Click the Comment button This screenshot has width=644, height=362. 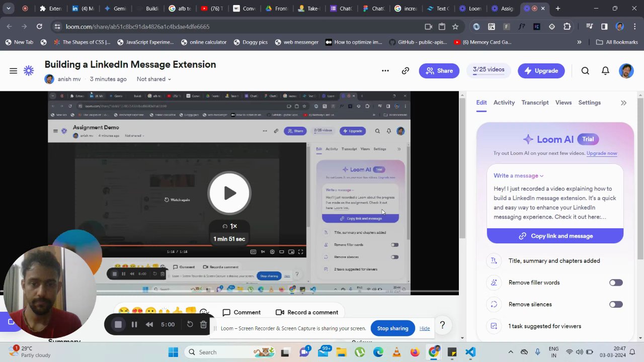(x=242, y=312)
